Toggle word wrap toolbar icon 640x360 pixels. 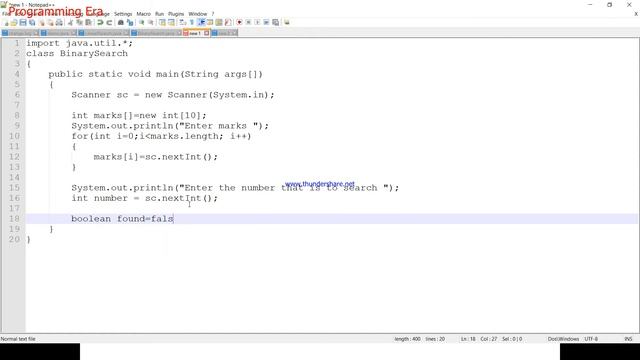click(x=182, y=22)
